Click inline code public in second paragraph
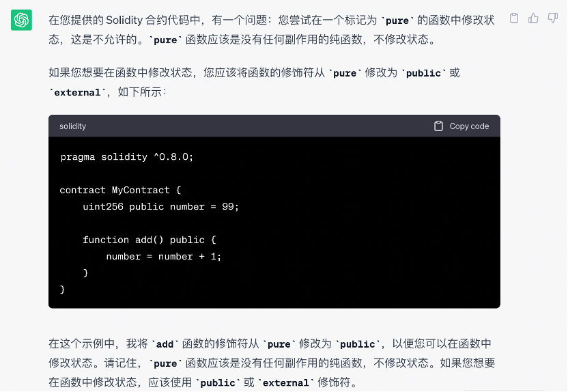568x392 pixels. click(423, 73)
